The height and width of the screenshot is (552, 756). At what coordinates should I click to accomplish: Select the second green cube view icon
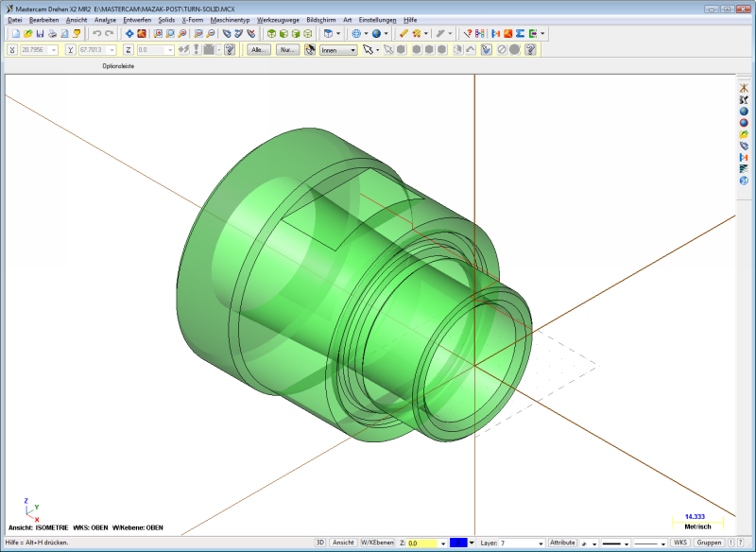(x=283, y=34)
